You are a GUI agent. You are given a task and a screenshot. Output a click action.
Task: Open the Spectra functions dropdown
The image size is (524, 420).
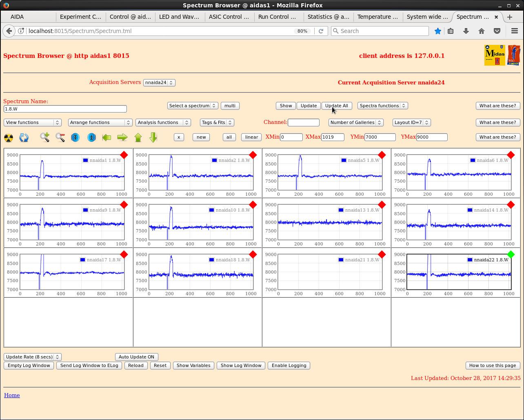coord(383,106)
